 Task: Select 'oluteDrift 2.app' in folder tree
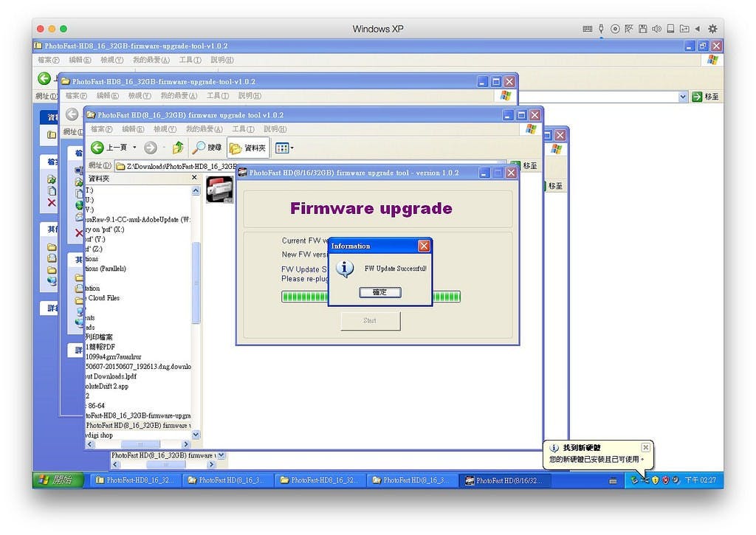pos(106,386)
